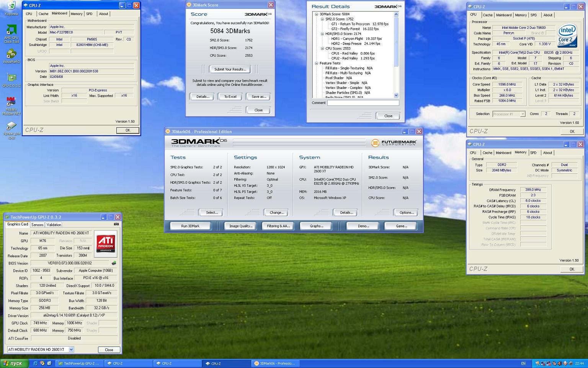Image resolution: width=588 pixels, height=368 pixels.
Task: Click Save as button in 3DMark Score
Action: coord(259,97)
